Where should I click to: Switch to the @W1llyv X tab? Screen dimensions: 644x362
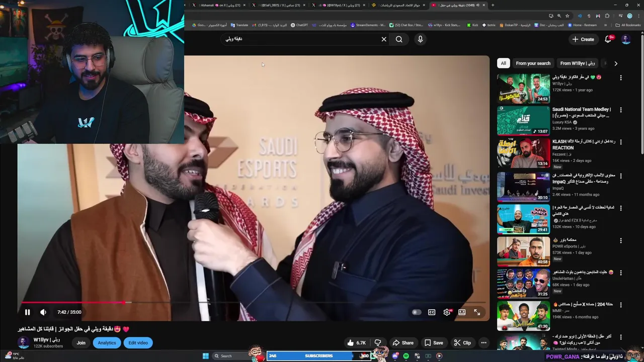pyautogui.click(x=339, y=5)
